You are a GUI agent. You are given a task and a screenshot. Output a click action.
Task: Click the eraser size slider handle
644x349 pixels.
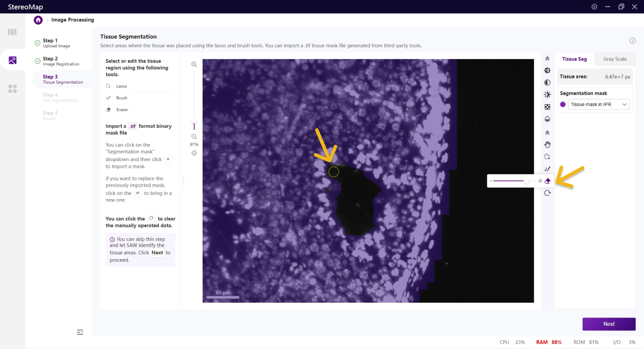[527, 181]
